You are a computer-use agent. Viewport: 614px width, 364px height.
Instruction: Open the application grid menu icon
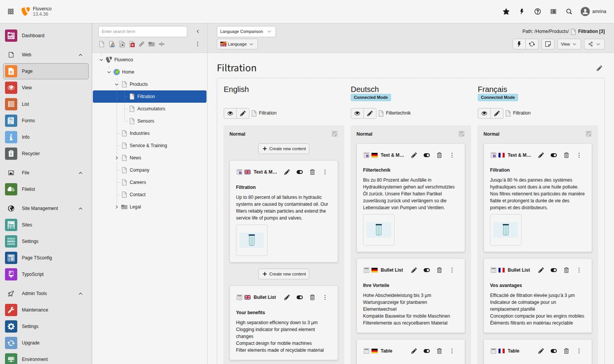(x=11, y=11)
